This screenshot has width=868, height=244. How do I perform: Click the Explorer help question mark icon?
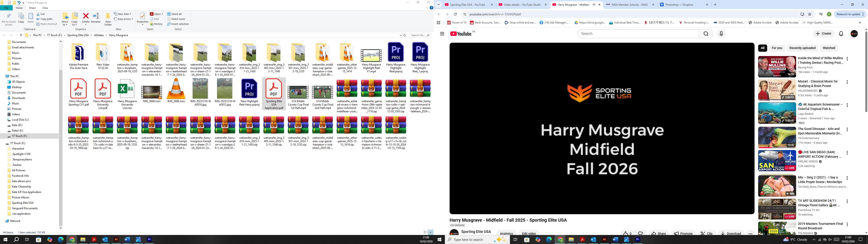[x=431, y=8]
